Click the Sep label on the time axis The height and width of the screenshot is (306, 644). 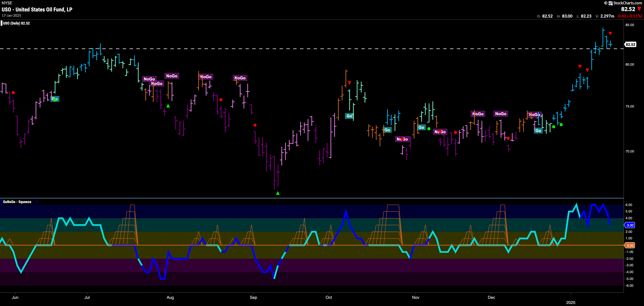tap(253, 297)
